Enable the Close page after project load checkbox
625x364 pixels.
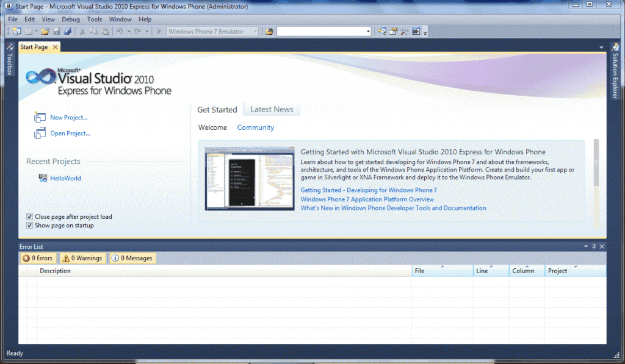[29, 216]
